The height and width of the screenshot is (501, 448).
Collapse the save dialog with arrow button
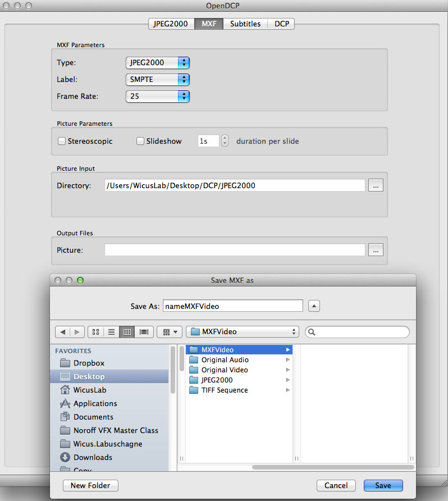coord(314,306)
